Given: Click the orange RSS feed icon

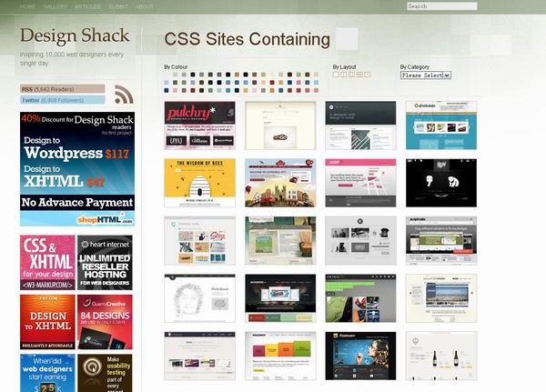Looking at the screenshot, I should (x=124, y=94).
